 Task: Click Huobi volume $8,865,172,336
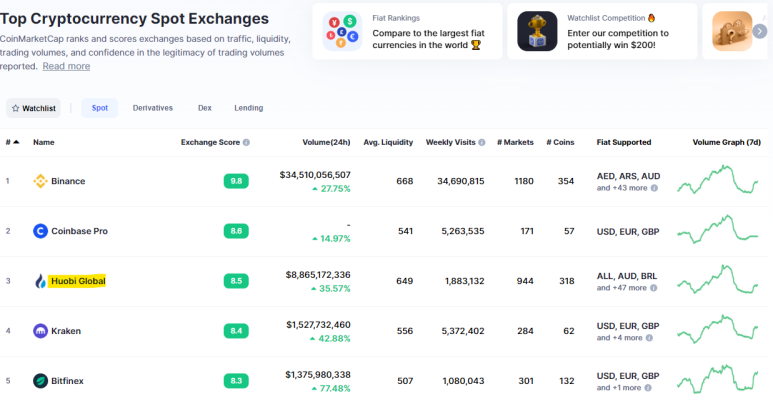coord(318,275)
